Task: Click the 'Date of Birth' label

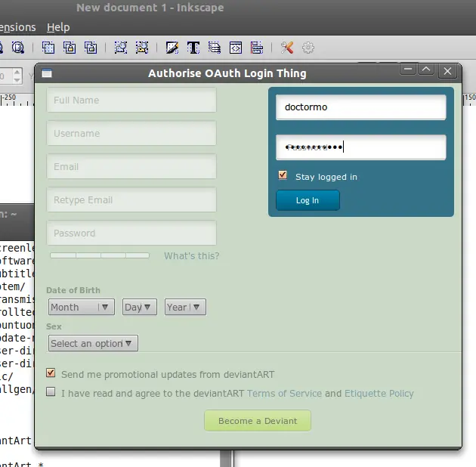Action: click(x=73, y=290)
